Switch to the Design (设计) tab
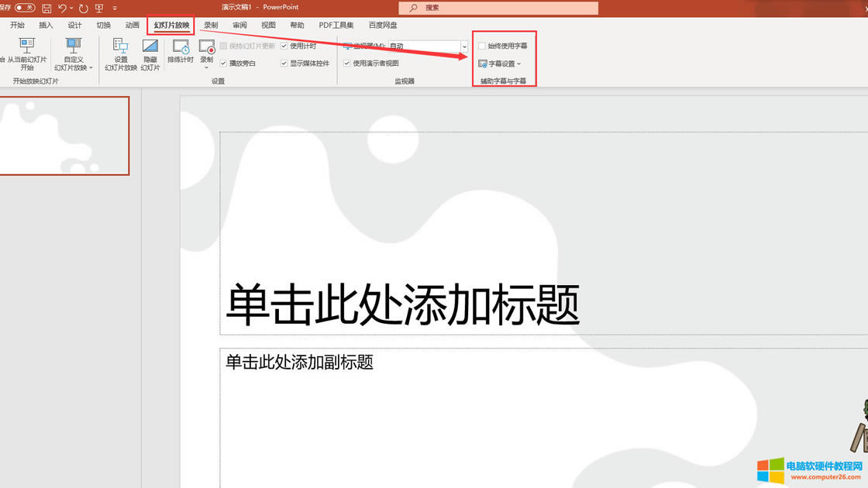 click(74, 26)
